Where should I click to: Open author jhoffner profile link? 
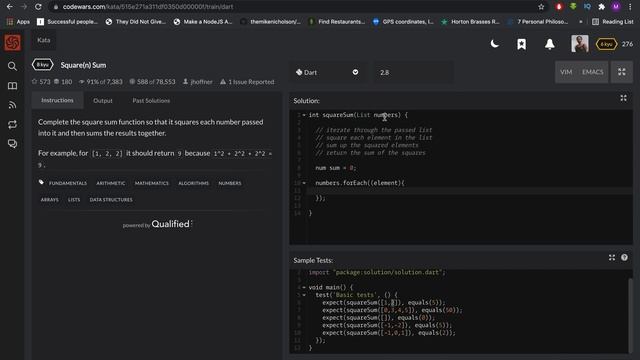click(198, 82)
